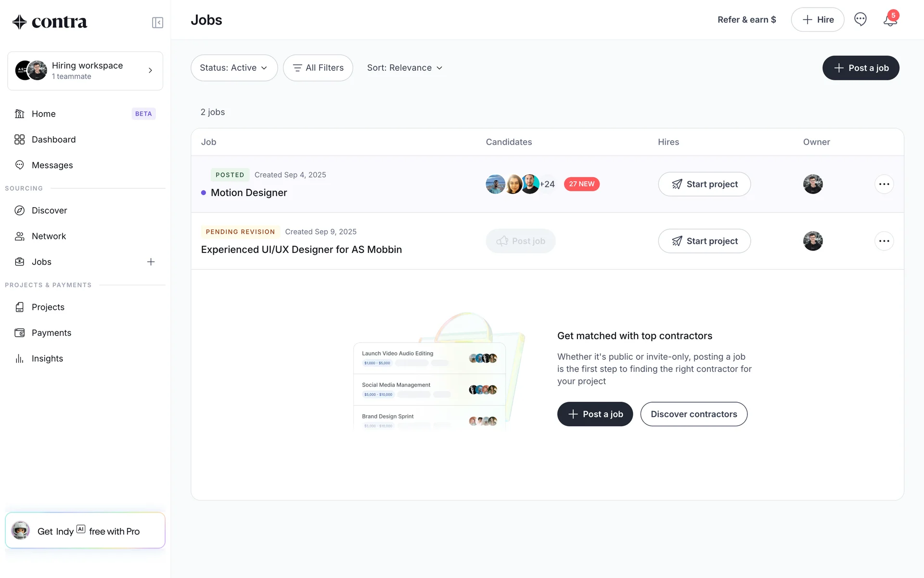
Task: Click the top-right Post a job button
Action: (x=860, y=68)
